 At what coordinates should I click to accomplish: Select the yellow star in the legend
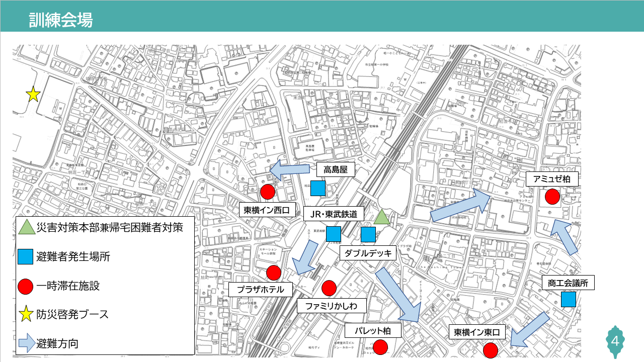point(26,315)
